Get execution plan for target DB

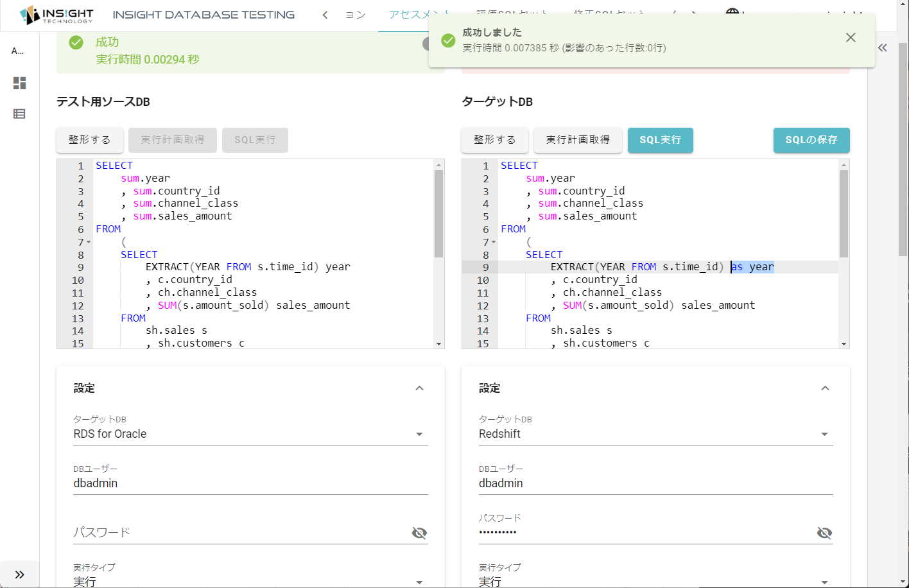(x=578, y=140)
